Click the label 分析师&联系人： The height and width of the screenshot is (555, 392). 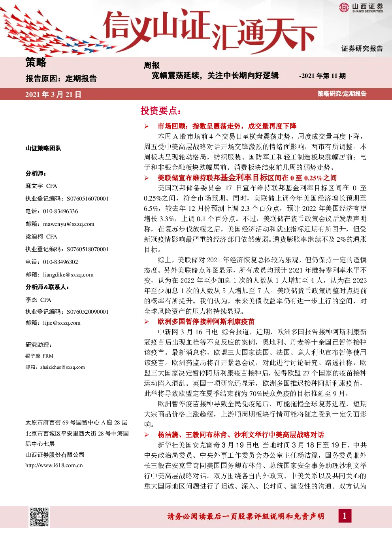[47, 287]
